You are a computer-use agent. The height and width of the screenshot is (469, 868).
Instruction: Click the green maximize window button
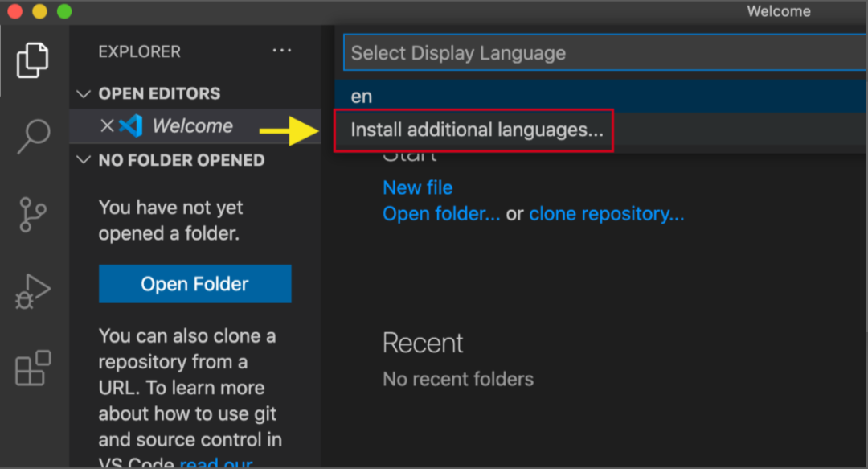coord(64,11)
